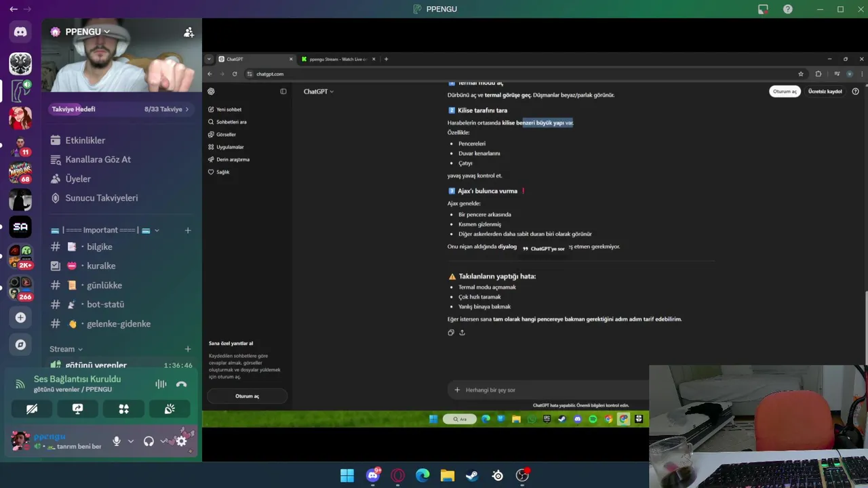This screenshot has width=868, height=488.
Task: Open the dark silhouette server icon
Action: (20, 200)
